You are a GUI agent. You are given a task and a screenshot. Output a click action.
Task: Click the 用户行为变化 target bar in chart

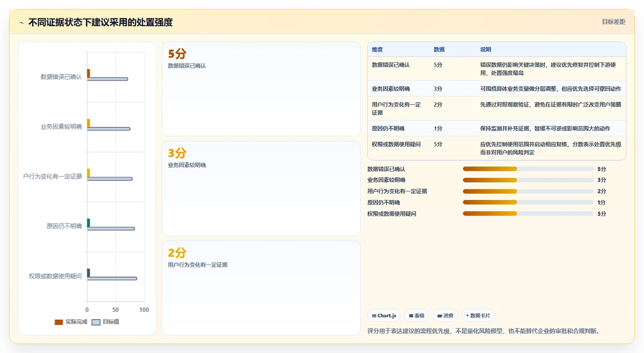coord(110,179)
